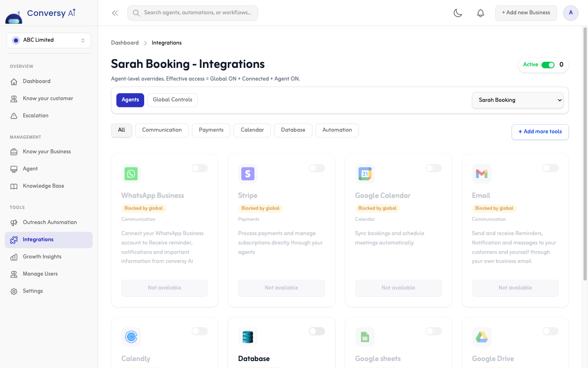
Task: Click Dashboard breadcrumb link
Action: (x=125, y=43)
